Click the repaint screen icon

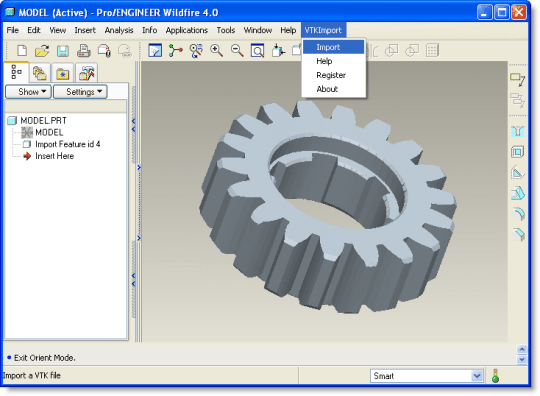[x=155, y=51]
